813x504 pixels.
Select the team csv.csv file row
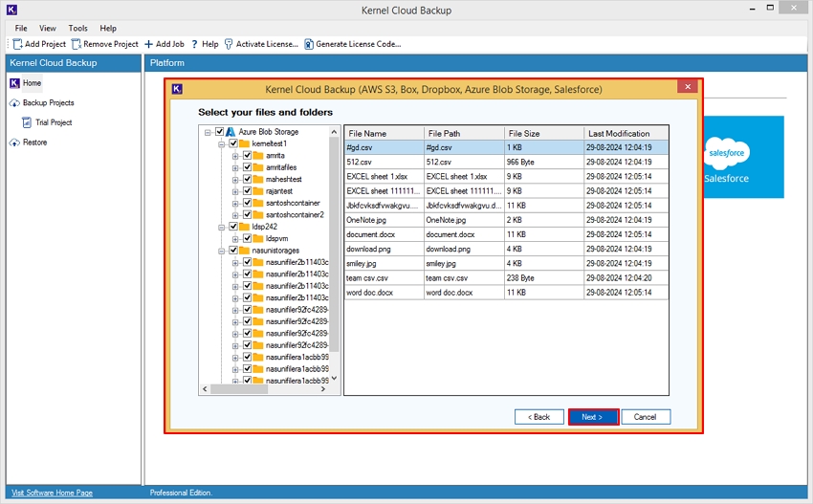coord(507,278)
